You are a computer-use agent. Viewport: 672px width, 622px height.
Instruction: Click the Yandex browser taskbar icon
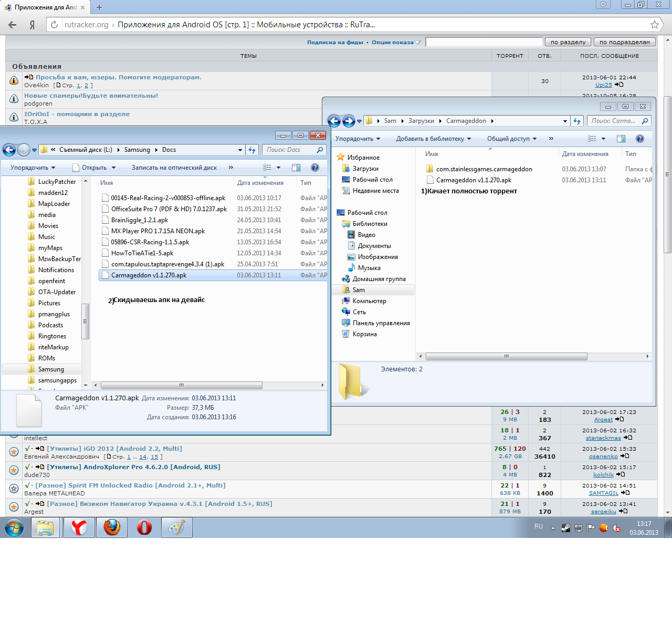pyautogui.click(x=79, y=527)
